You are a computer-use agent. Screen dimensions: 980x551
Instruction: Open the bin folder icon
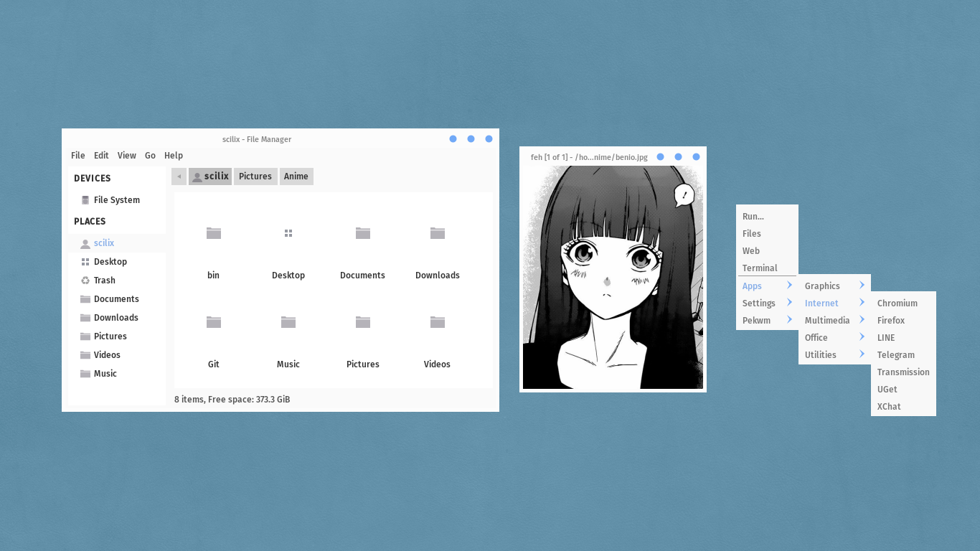214,233
